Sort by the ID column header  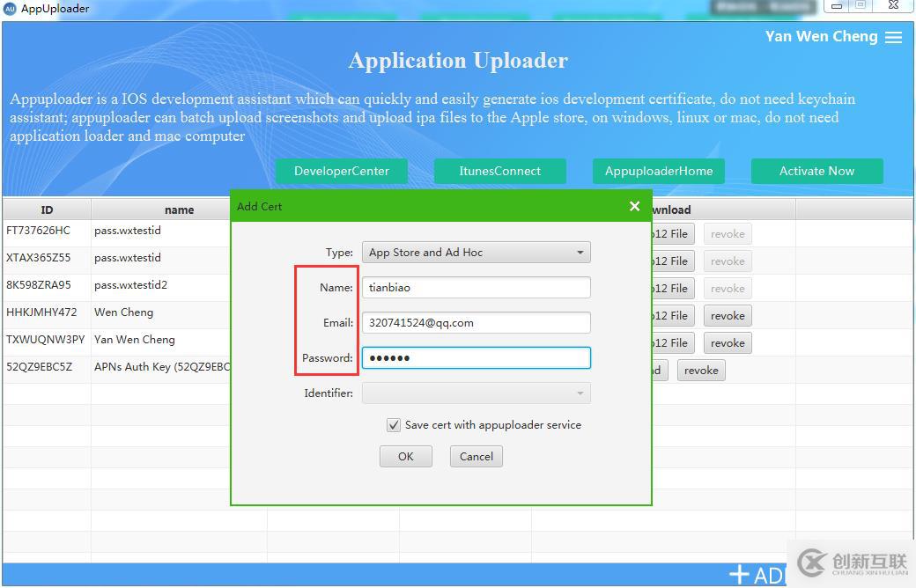(47, 209)
